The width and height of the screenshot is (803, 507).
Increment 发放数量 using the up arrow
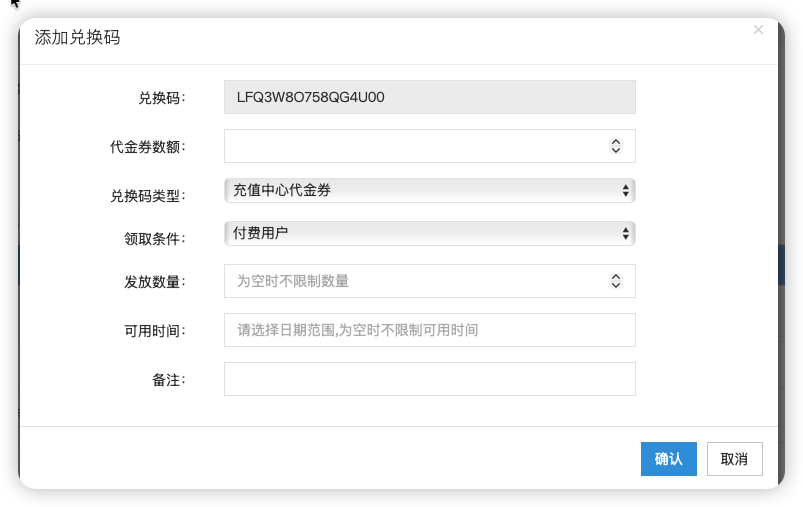[616, 277]
